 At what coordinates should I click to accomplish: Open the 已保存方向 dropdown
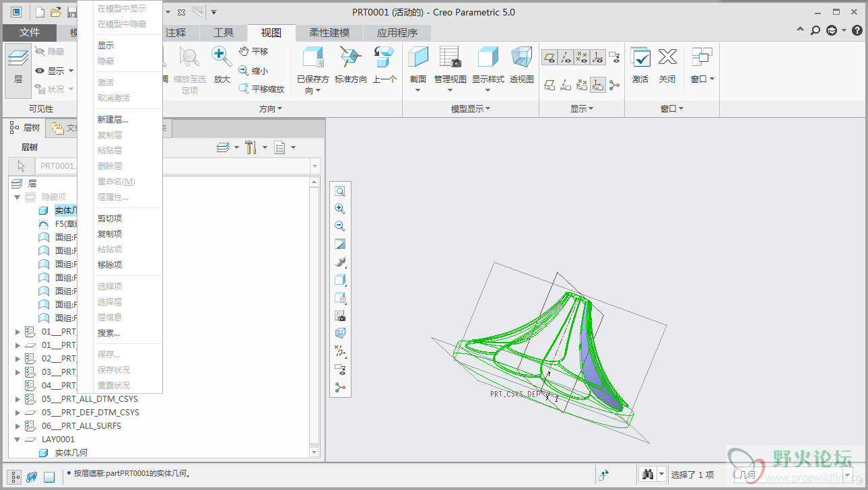pyautogui.click(x=319, y=91)
